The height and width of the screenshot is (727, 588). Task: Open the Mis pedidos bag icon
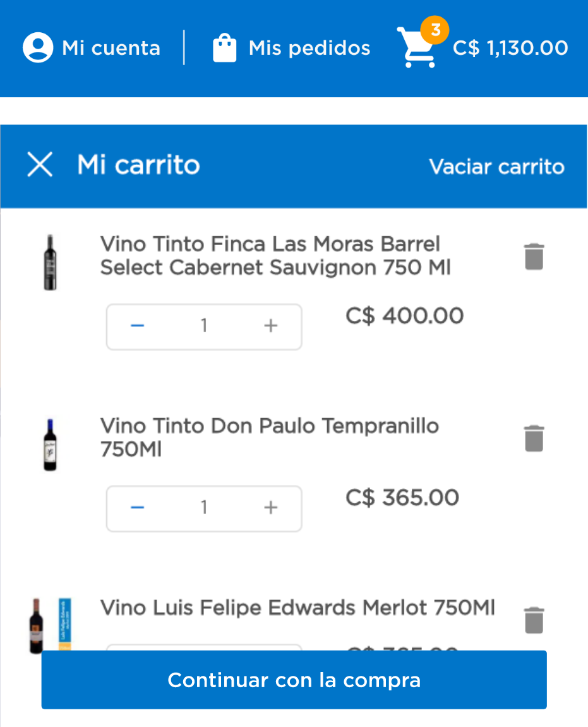(x=224, y=48)
